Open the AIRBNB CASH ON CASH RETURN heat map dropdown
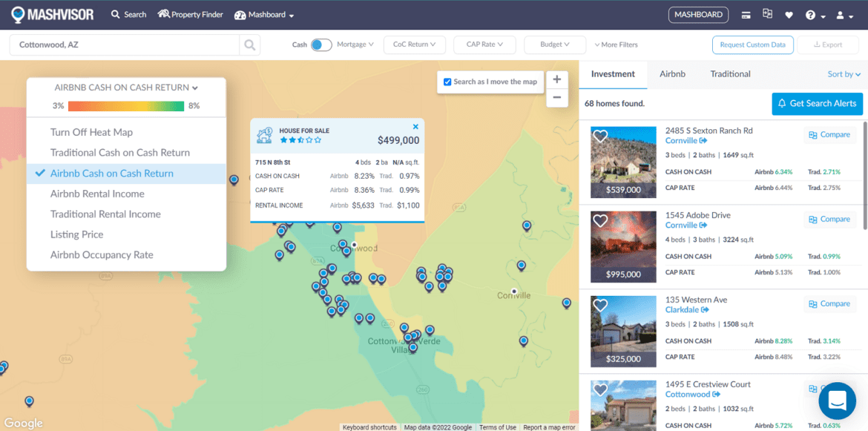This screenshot has height=431, width=868. point(125,87)
